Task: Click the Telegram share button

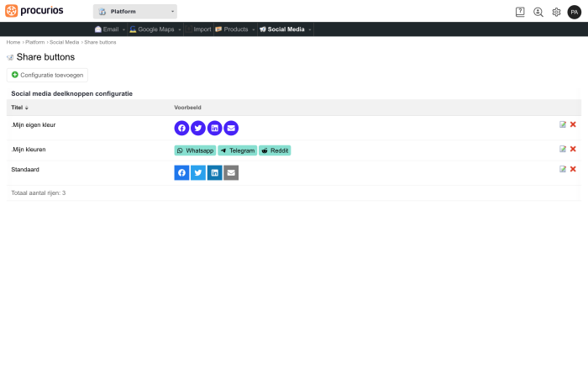Action: [238, 150]
